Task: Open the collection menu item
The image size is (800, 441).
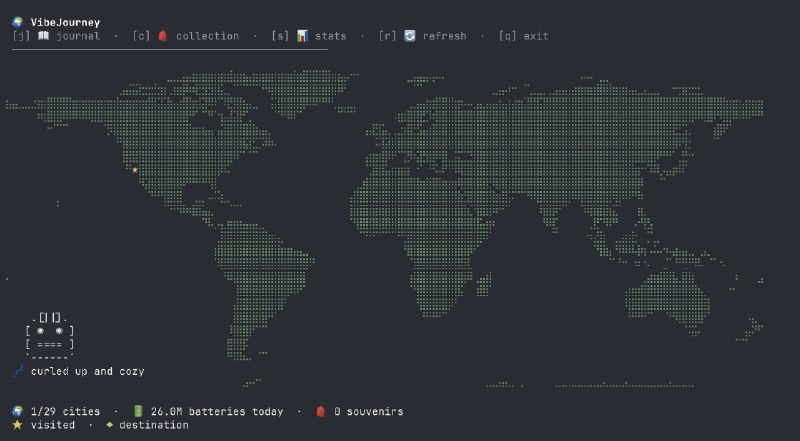Action: tap(207, 36)
